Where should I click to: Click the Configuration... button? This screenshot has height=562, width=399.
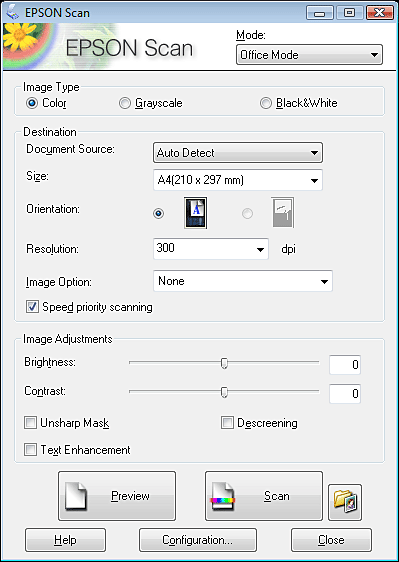tap(198, 540)
